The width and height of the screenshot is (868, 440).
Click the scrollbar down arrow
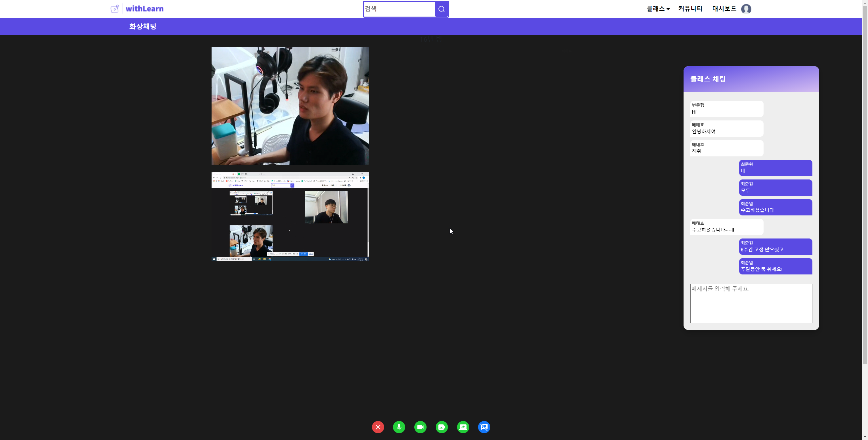[865, 437]
